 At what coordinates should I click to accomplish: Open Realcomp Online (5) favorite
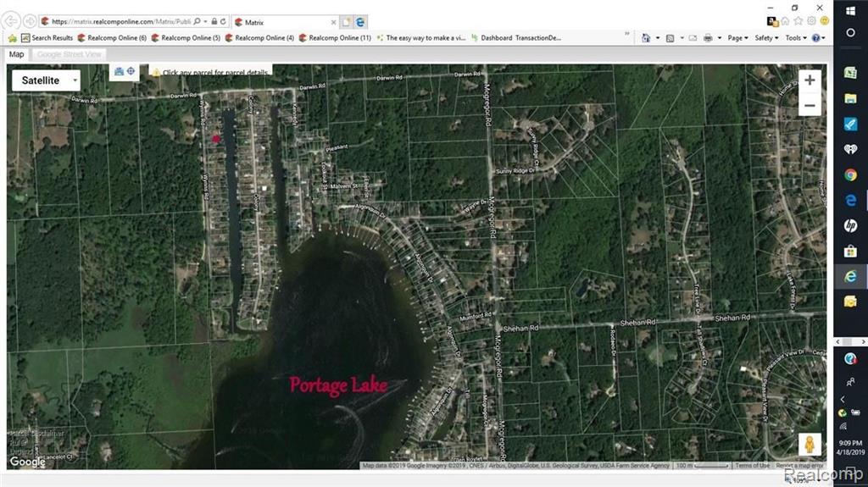point(186,38)
